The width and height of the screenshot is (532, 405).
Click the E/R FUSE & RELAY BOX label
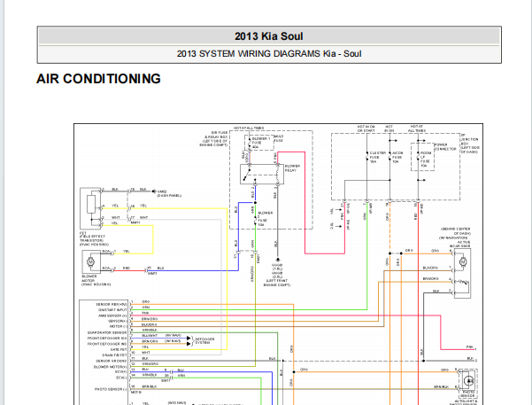coord(214,138)
